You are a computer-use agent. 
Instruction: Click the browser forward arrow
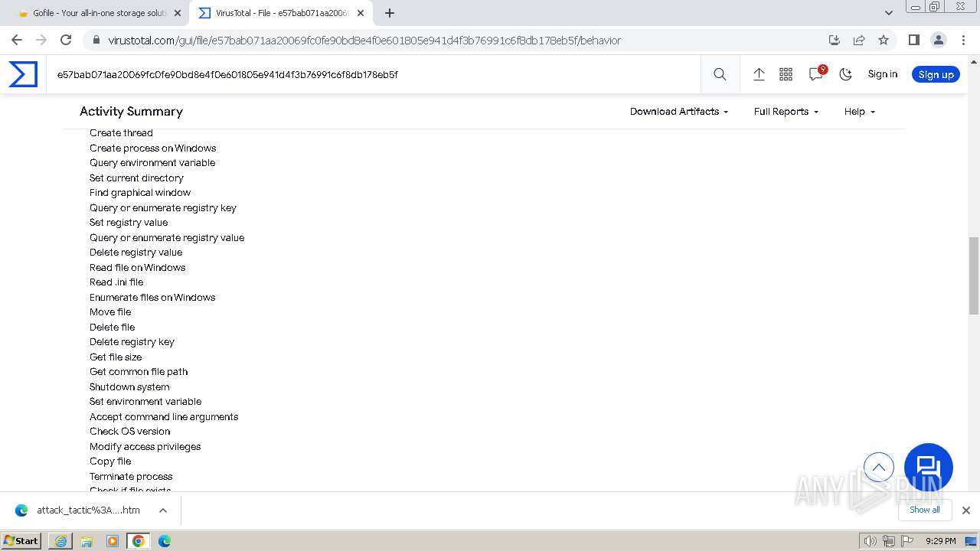(41, 40)
